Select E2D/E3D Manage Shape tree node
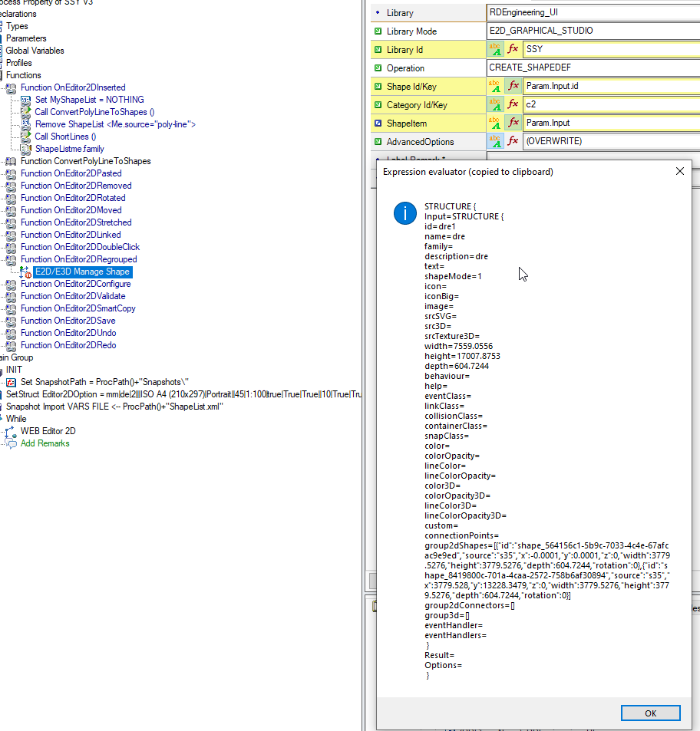This screenshot has height=731, width=700. [83, 272]
